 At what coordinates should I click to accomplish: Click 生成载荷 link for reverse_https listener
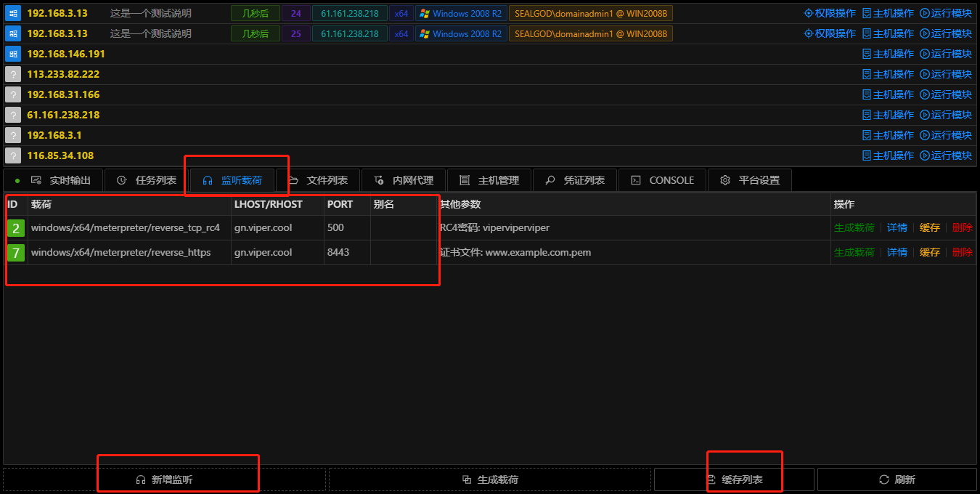(x=854, y=252)
